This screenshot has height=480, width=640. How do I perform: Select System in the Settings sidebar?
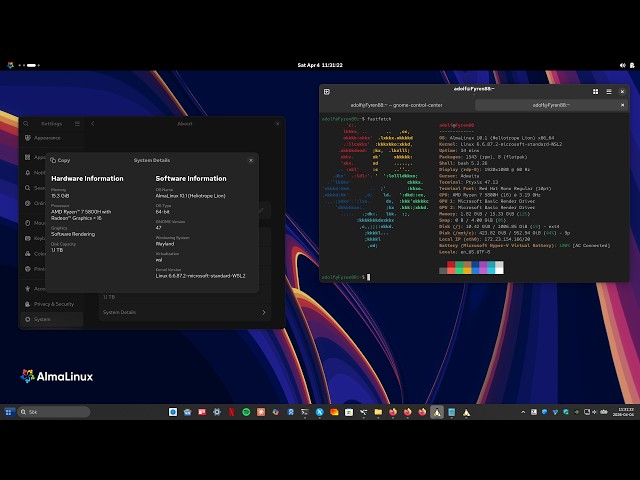[x=51, y=319]
